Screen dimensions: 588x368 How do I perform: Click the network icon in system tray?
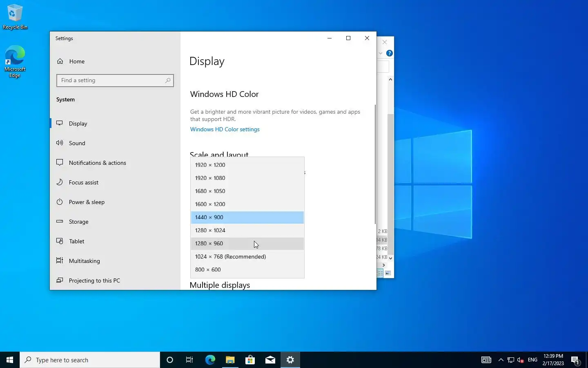[511, 360]
